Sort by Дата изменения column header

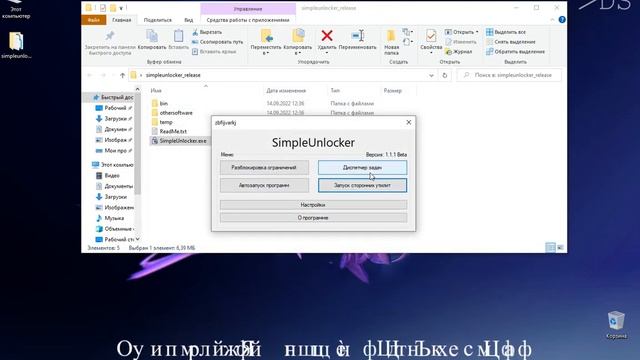pos(286,91)
